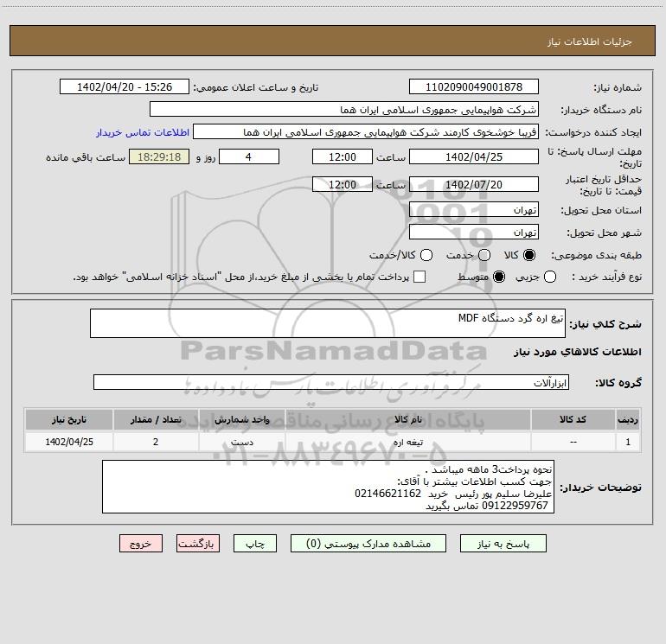Click the تعداد / مقدار column header
The height and width of the screenshot is (644, 666).
[156, 419]
